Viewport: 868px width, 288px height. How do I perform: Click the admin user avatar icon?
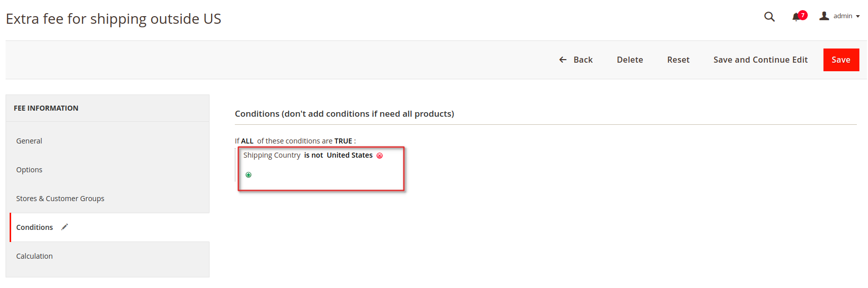[x=824, y=16]
